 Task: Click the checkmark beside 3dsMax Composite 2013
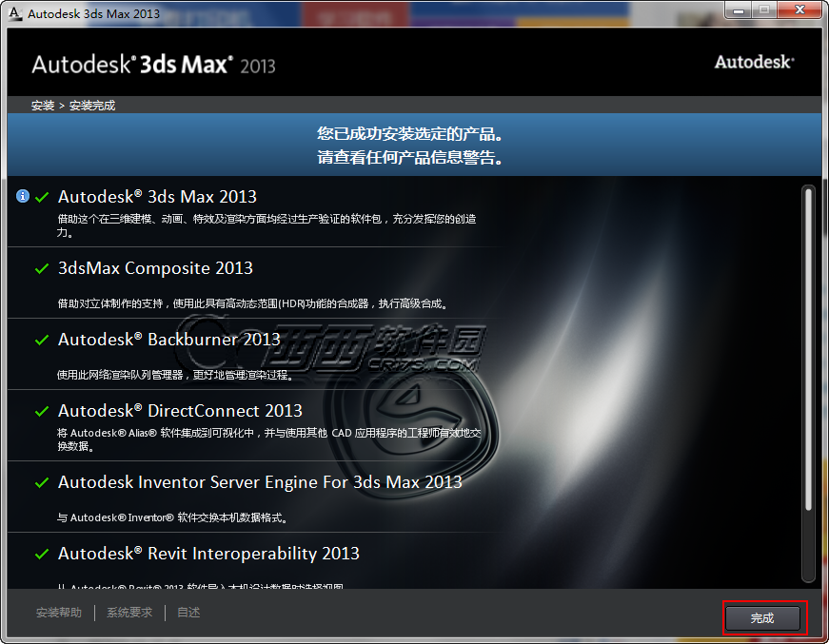(40, 267)
